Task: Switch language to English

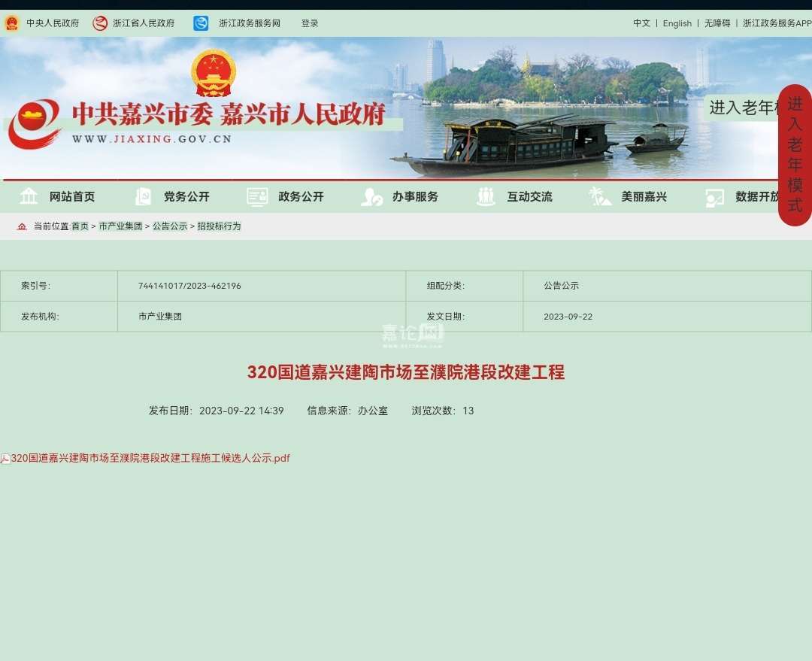Action: [677, 23]
